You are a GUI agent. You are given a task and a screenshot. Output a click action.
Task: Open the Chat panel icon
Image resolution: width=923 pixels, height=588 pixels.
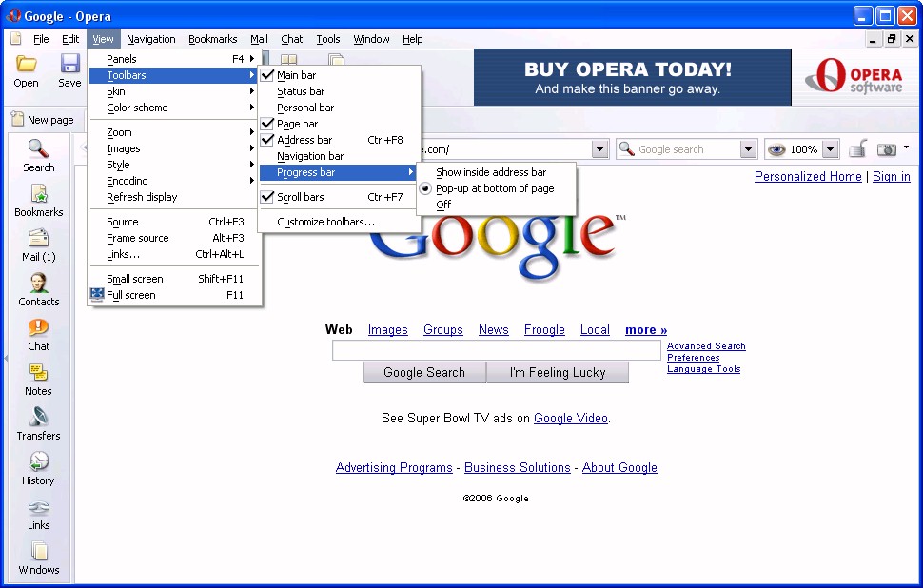tap(38, 327)
